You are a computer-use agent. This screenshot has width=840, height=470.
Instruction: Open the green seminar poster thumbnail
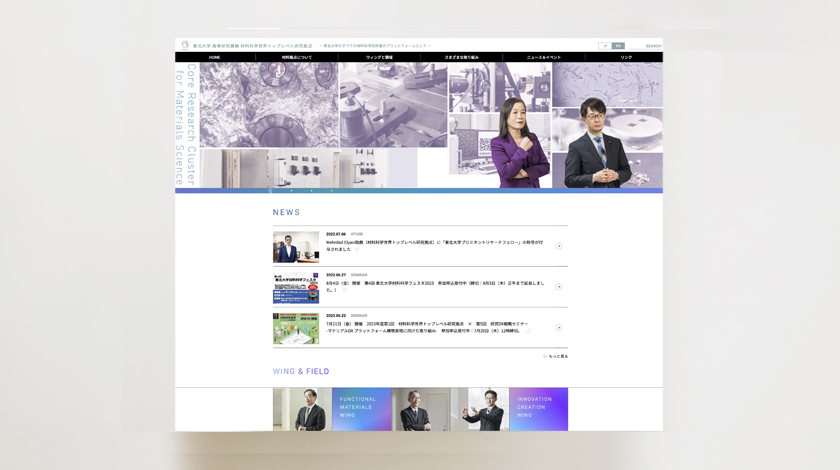[x=296, y=329]
